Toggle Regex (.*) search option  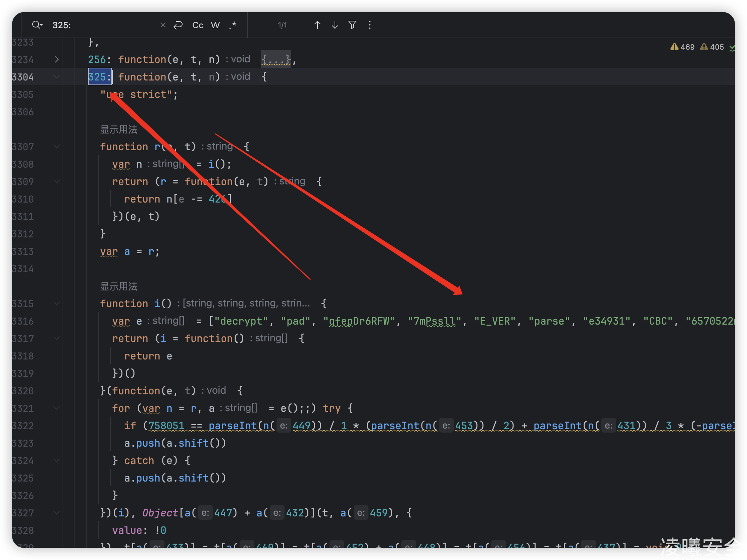[x=233, y=25]
